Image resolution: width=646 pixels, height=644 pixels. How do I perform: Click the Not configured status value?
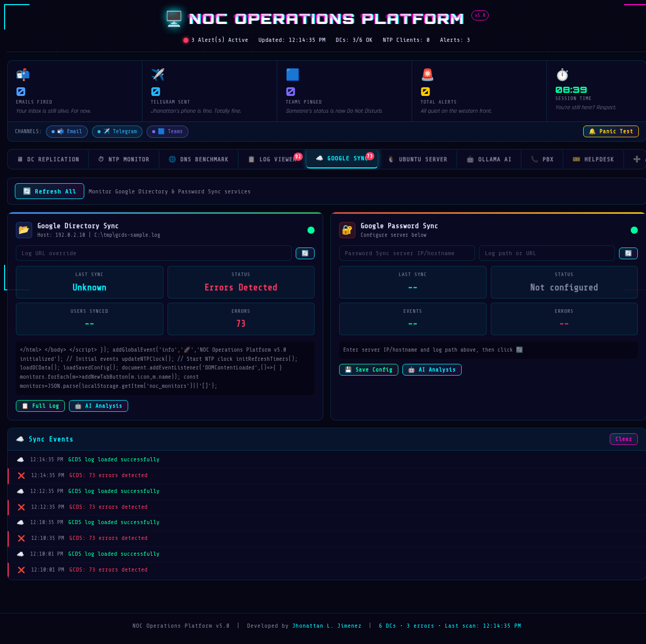click(x=564, y=287)
